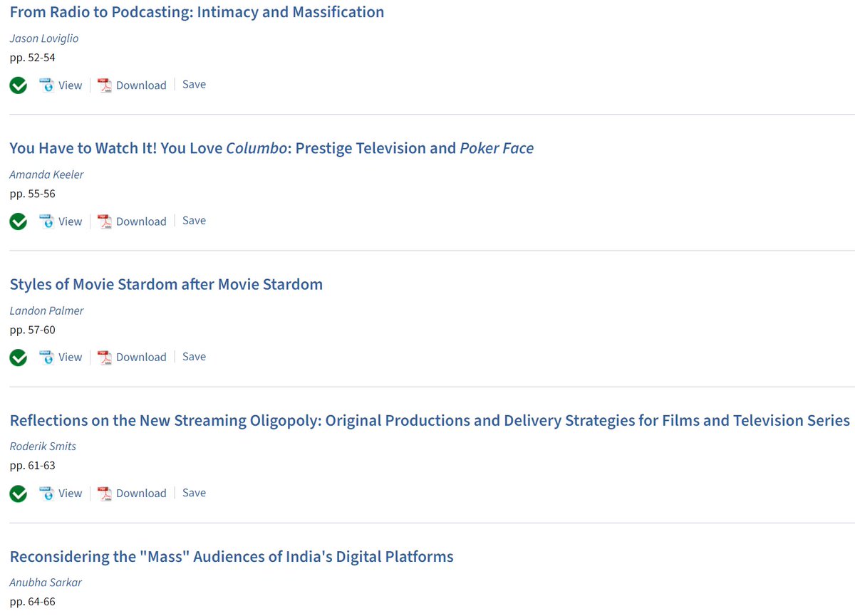
Task: Open 'From Radio to Podcasting' article title
Action: [x=197, y=12]
